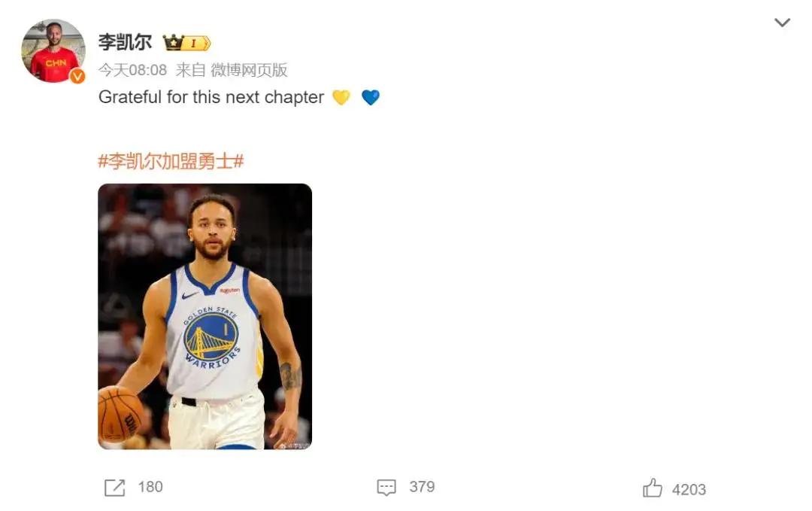Click the repost share icon
The height and width of the screenshot is (511, 812).
pyautogui.click(x=114, y=488)
